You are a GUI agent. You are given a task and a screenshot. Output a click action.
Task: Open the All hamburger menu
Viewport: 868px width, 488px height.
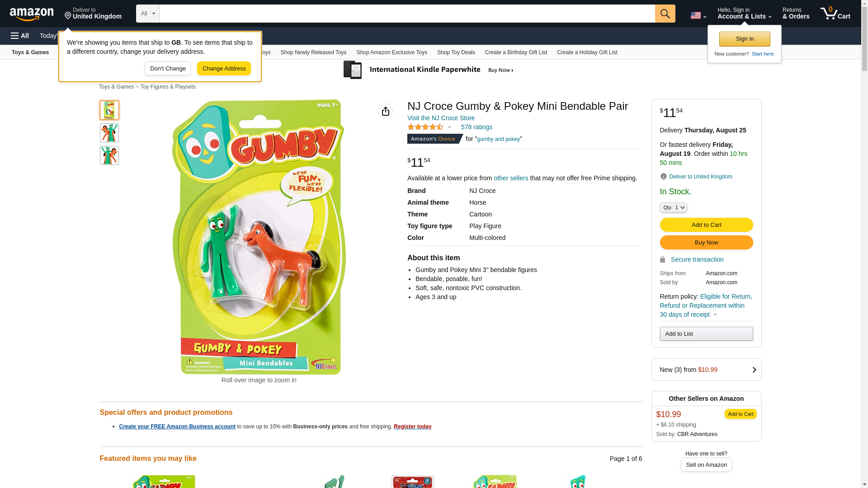coord(20,36)
